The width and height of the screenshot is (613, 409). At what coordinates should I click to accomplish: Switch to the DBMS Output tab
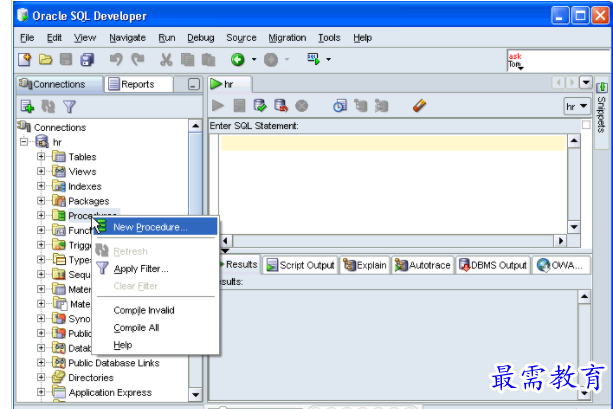coord(493,265)
